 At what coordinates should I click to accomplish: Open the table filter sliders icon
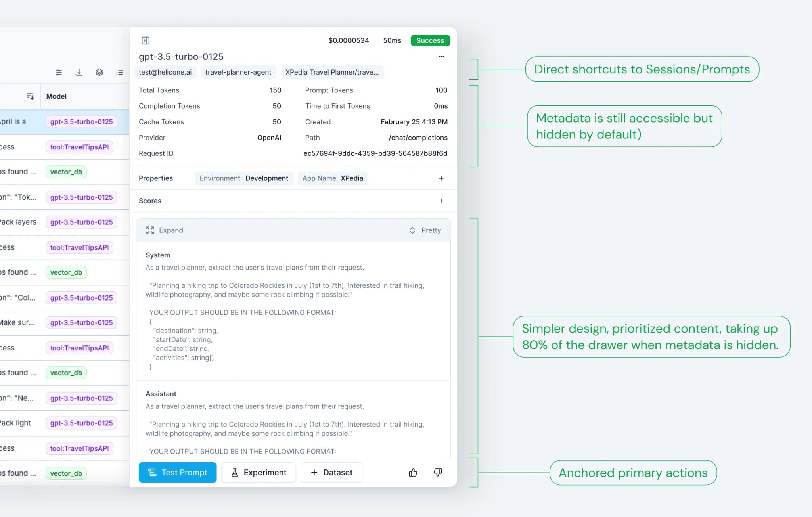[59, 72]
